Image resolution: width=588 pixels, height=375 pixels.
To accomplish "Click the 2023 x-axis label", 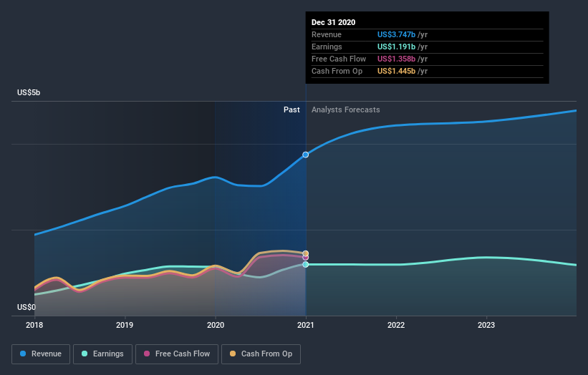I will tap(486, 325).
